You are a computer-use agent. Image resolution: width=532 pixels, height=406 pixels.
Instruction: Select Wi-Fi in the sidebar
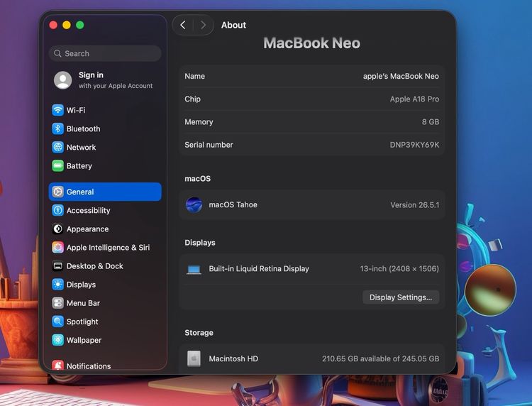pos(105,110)
